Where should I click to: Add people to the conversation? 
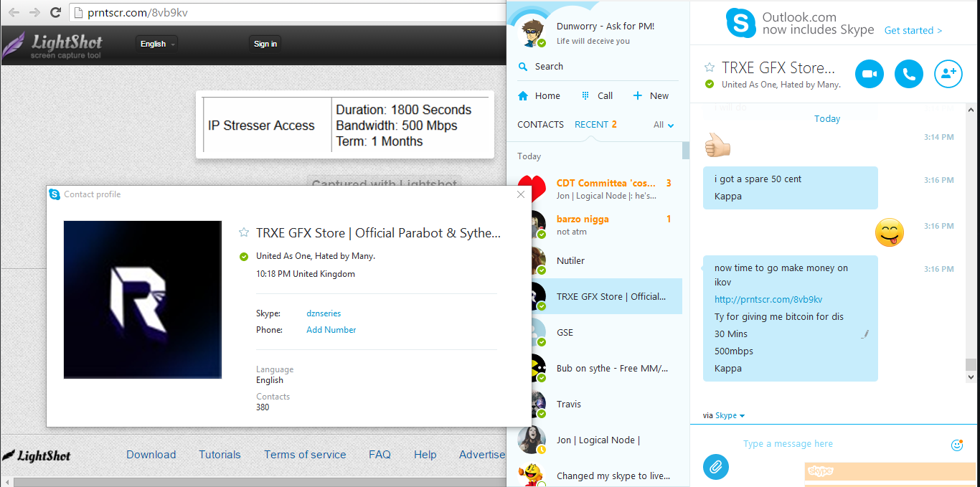pos(948,74)
